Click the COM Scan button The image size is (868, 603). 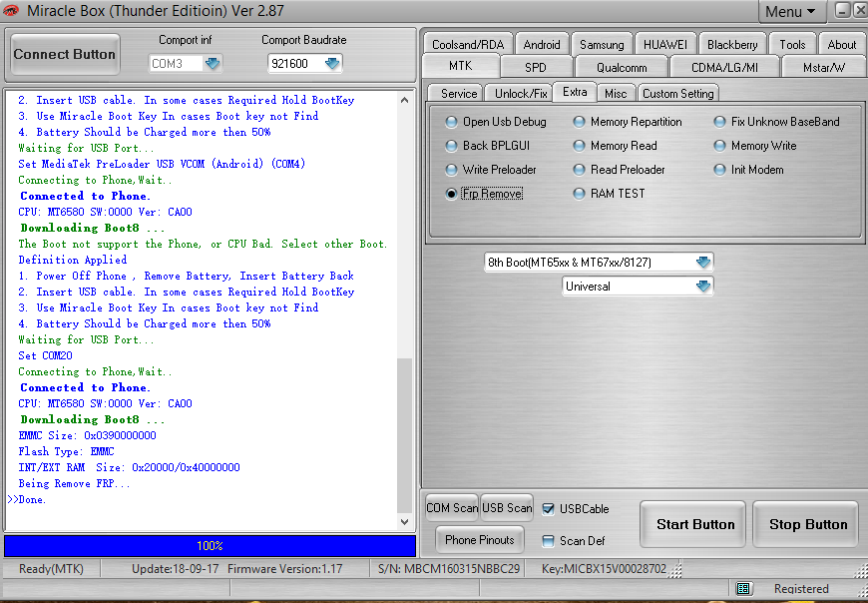(x=452, y=508)
